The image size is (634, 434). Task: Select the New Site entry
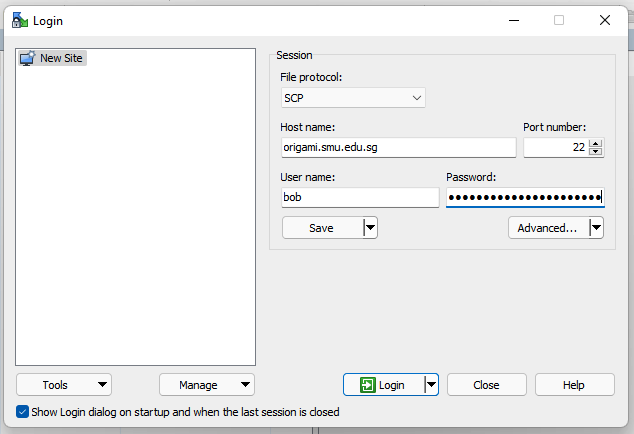click(x=52, y=58)
